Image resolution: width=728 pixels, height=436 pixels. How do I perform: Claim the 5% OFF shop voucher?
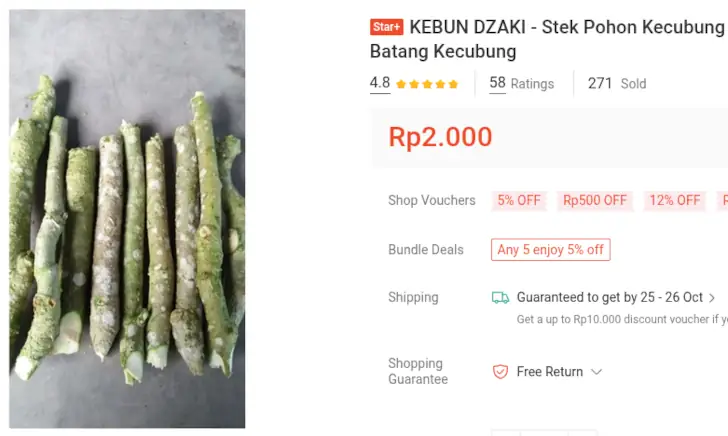518,200
